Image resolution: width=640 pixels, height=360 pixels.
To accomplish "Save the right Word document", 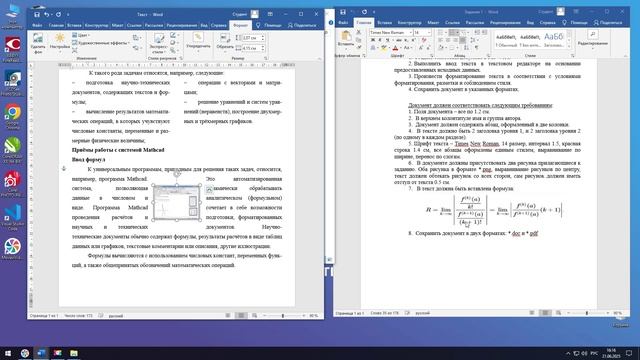I will coord(343,12).
